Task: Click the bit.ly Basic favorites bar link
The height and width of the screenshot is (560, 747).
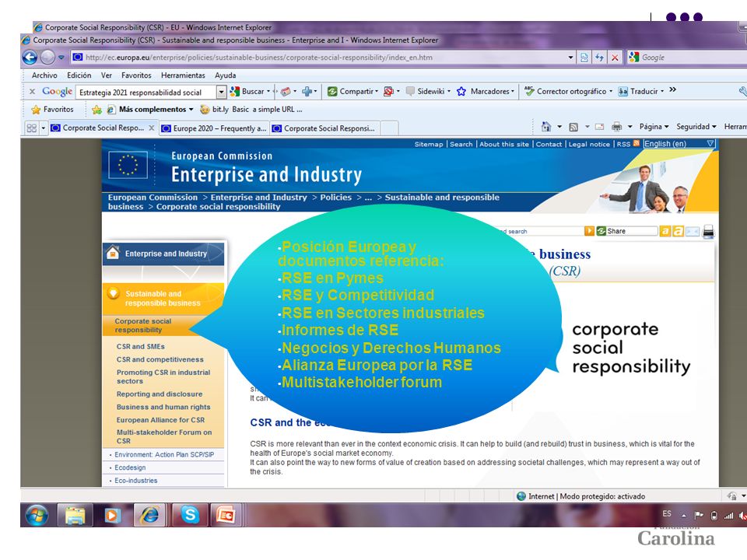Action: (251, 110)
